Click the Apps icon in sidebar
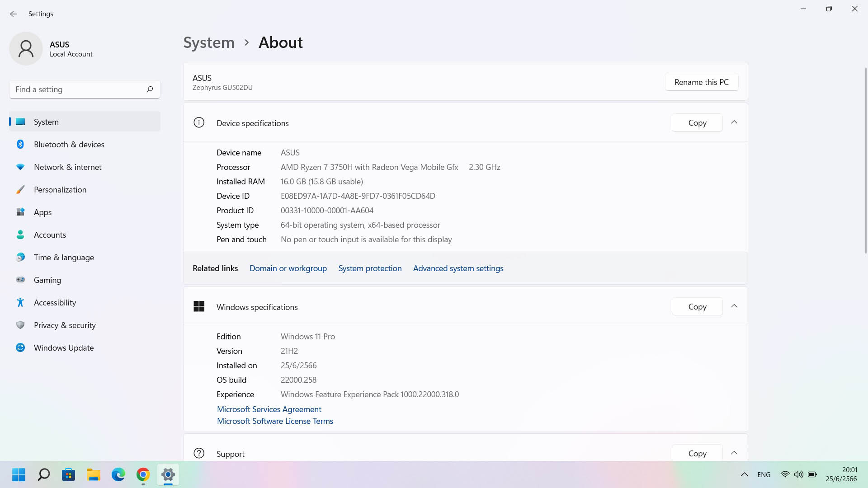868x488 pixels. click(x=20, y=212)
